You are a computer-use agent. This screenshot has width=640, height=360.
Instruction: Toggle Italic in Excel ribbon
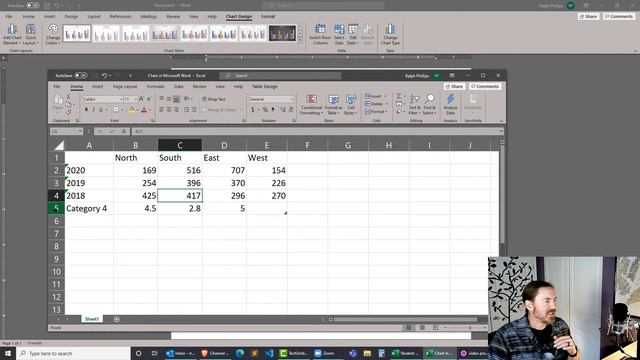tap(93, 110)
